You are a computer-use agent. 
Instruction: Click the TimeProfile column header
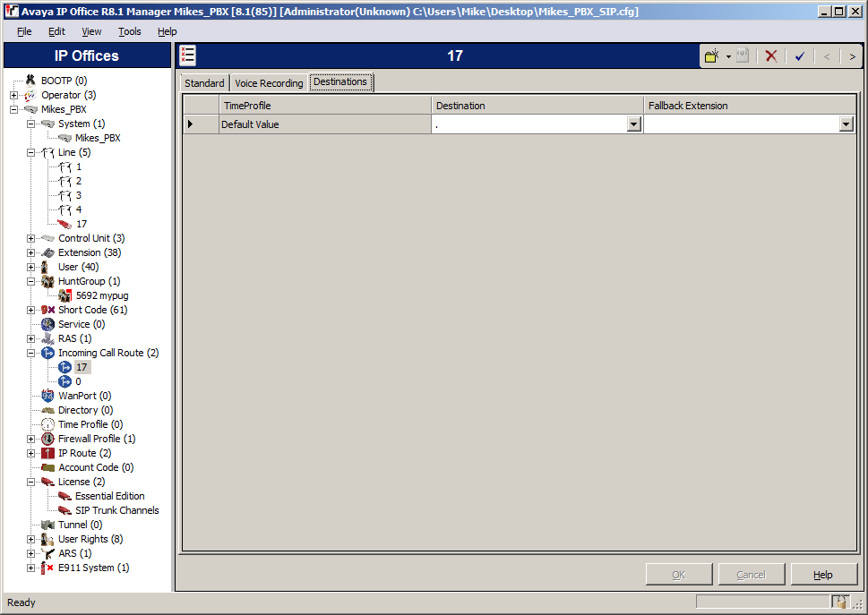(325, 106)
